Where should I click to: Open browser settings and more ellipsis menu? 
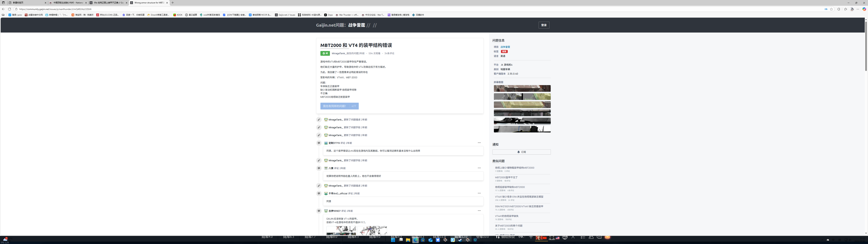click(x=858, y=9)
